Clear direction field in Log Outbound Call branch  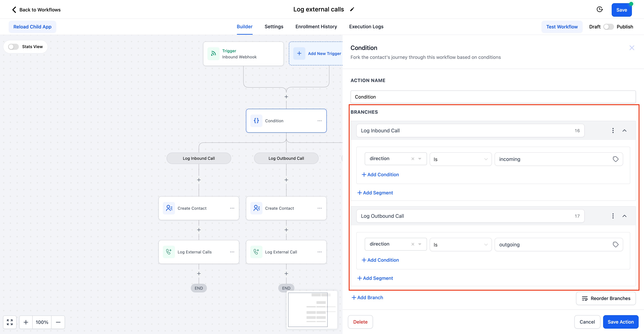[x=413, y=244]
